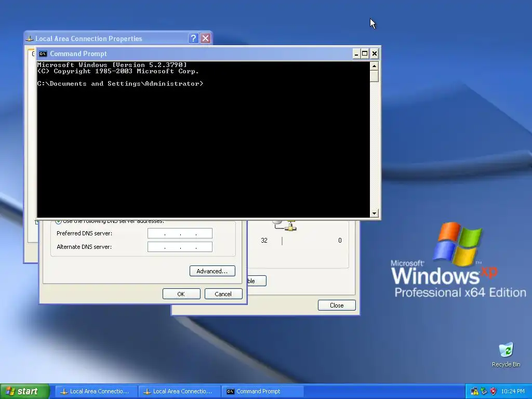Click the C:\Documents and Settings\Administrator> prompt
This screenshot has width=532, height=399.
(120, 84)
